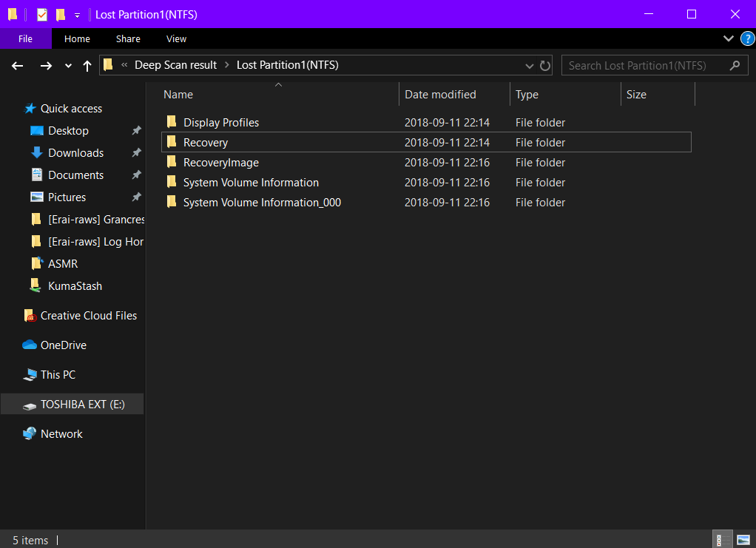Click the File folder type of RecoveryImage
This screenshot has width=756, height=548.
pyautogui.click(x=540, y=163)
